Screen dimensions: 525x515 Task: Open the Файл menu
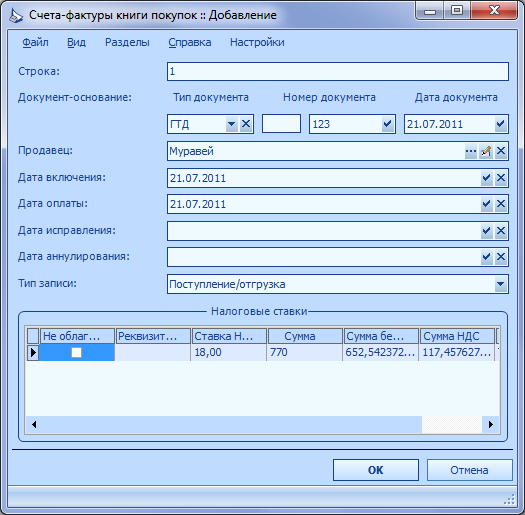tap(35, 43)
